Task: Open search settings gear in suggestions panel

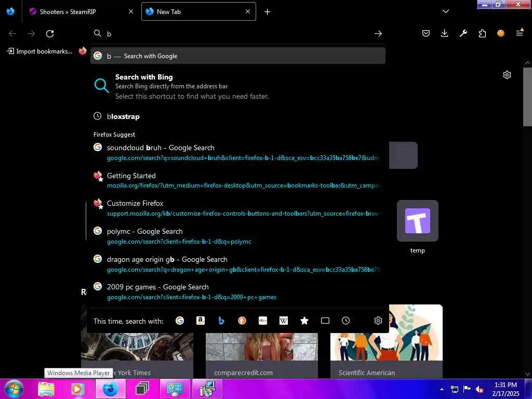Action: pyautogui.click(x=378, y=321)
